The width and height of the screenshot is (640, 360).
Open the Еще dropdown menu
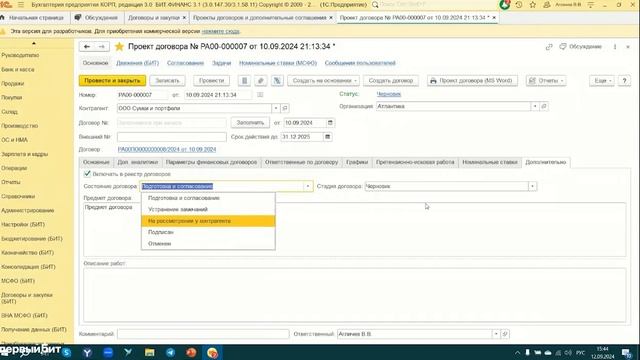pos(602,80)
